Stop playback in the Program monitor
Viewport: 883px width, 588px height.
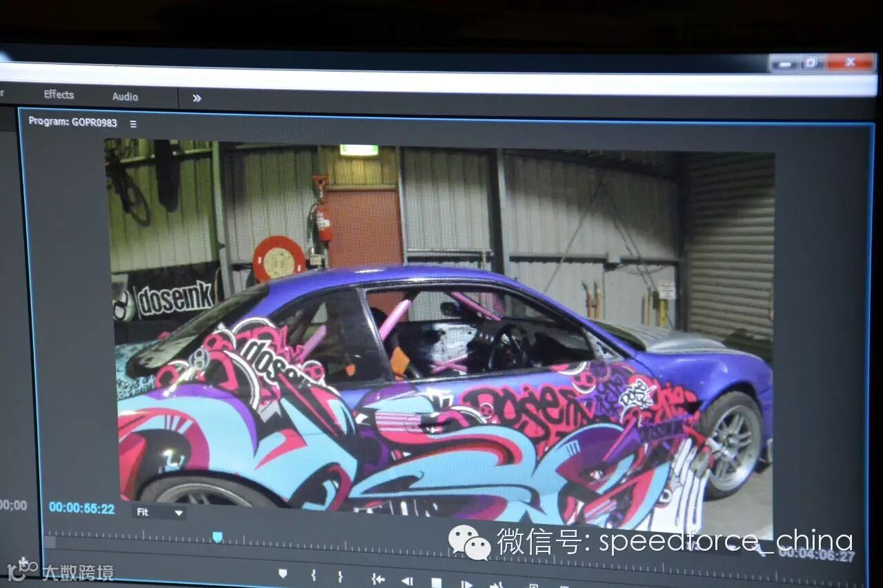tap(436, 582)
